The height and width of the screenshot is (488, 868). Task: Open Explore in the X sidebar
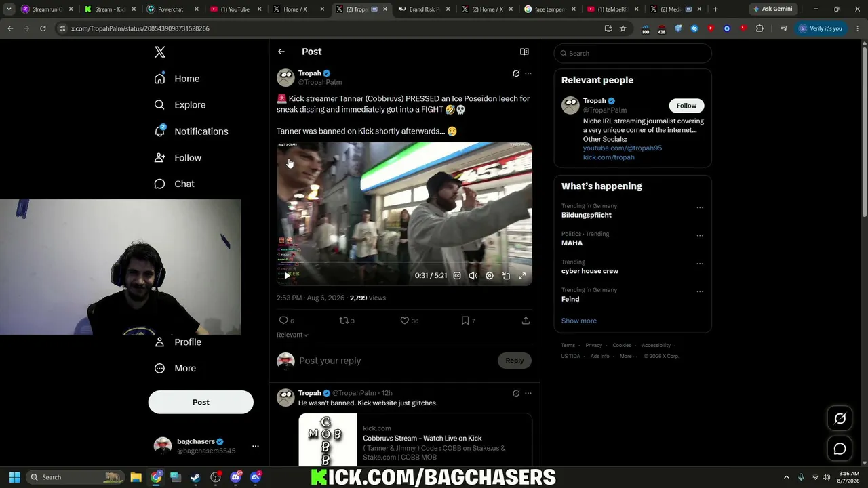180,105
